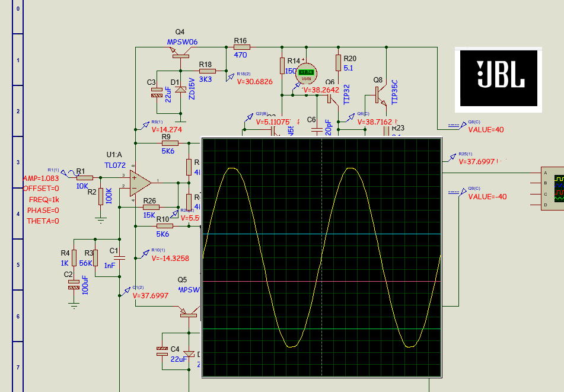Click the DC voltmeter on R14
The height and width of the screenshot is (392, 564).
point(307,73)
